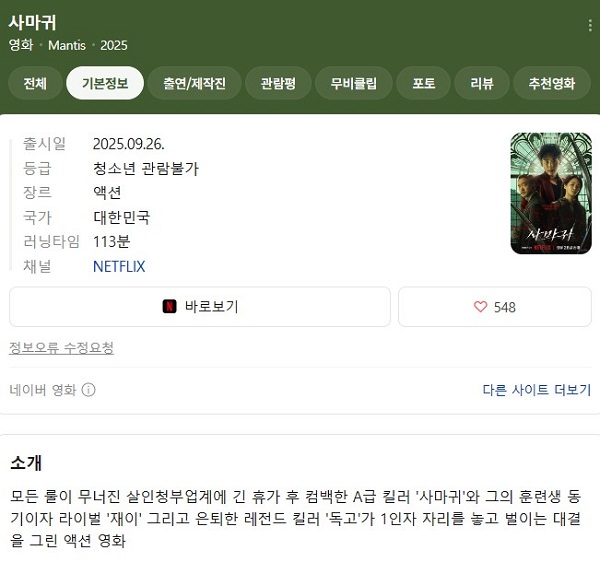
Task: Switch to the 리뷰 tab
Action: tap(482, 83)
